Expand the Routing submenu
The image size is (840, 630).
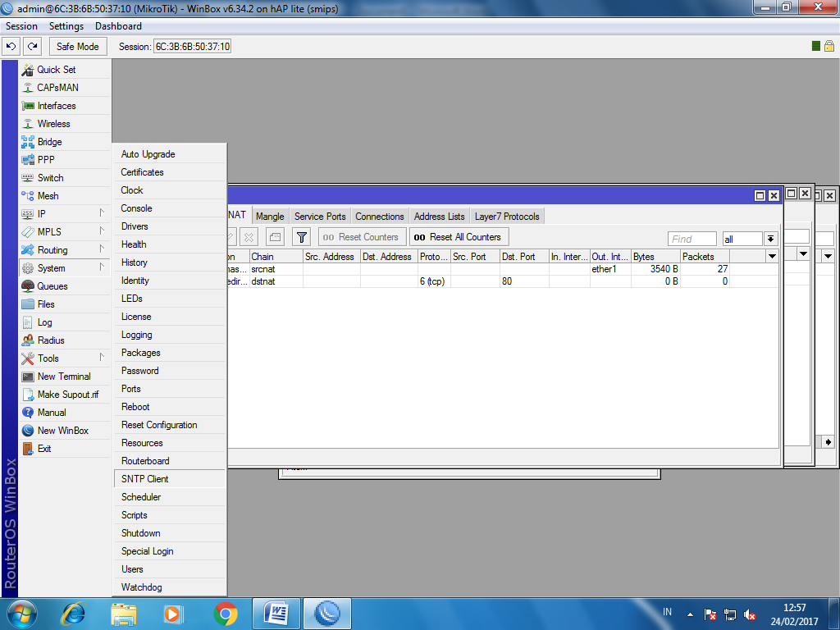tap(65, 250)
